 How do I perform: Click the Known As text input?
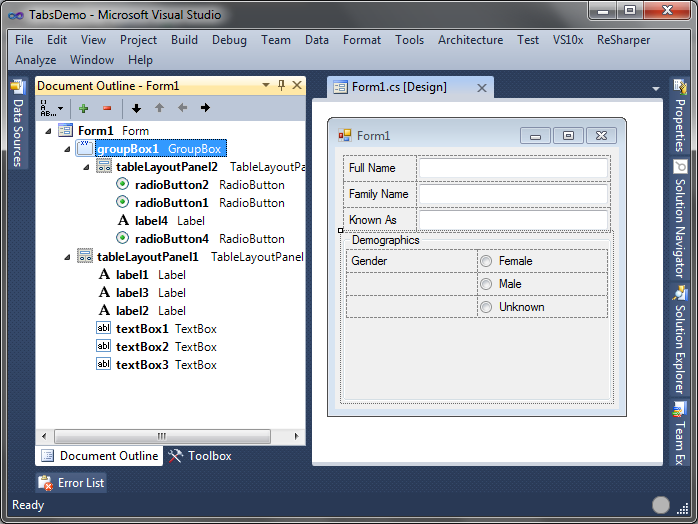click(x=514, y=220)
